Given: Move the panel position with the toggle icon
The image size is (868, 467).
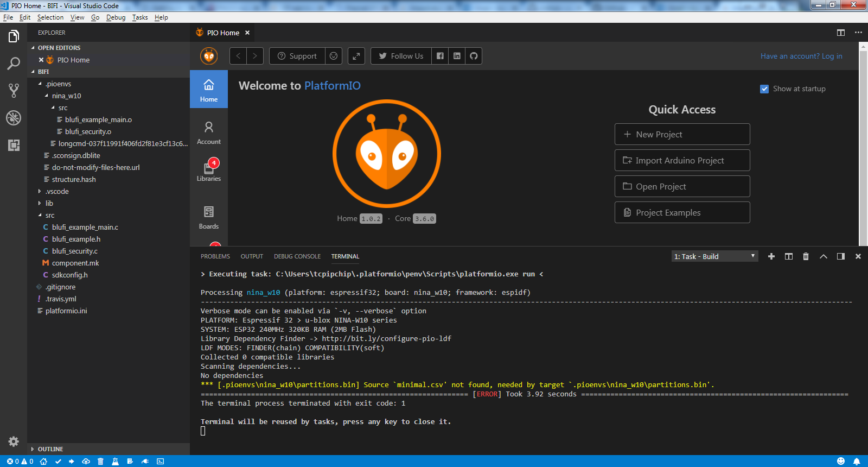Looking at the screenshot, I should (x=841, y=256).
